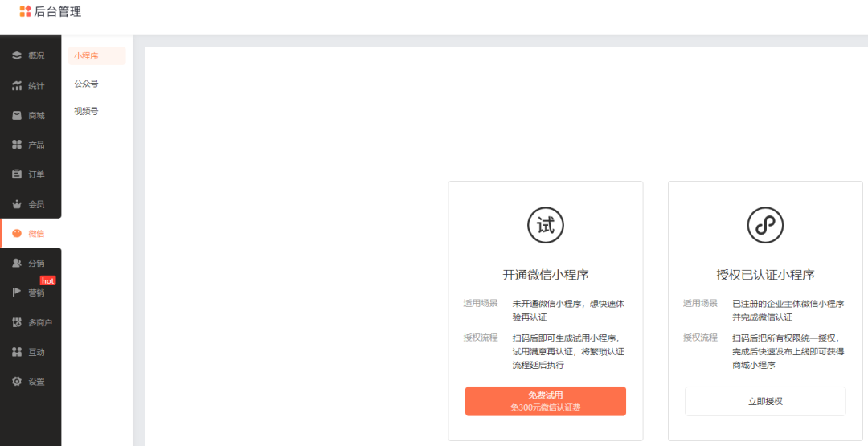Click the 概况 layers icon in sidebar
Screen dimensions: 868x446
point(17,56)
